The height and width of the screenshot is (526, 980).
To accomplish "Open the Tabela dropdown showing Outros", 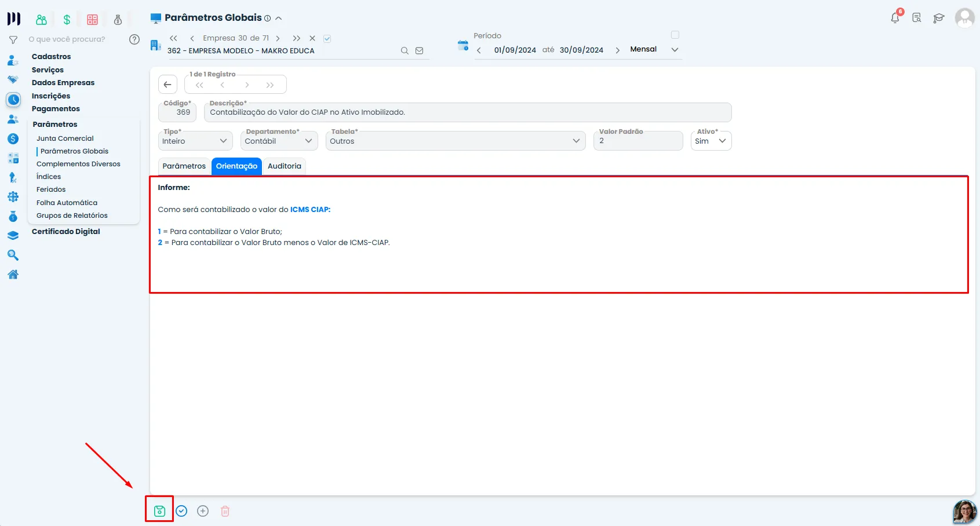I will pos(456,141).
